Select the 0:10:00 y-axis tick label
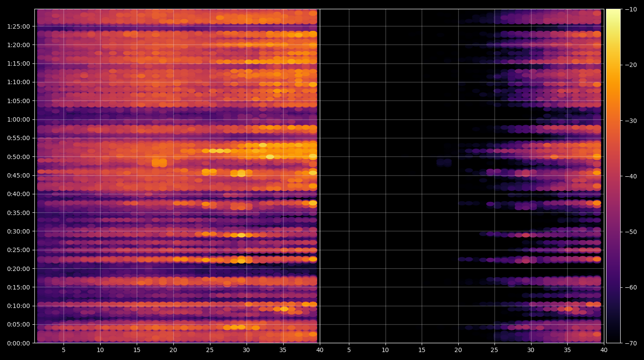644x360 pixels. pyautogui.click(x=19, y=306)
